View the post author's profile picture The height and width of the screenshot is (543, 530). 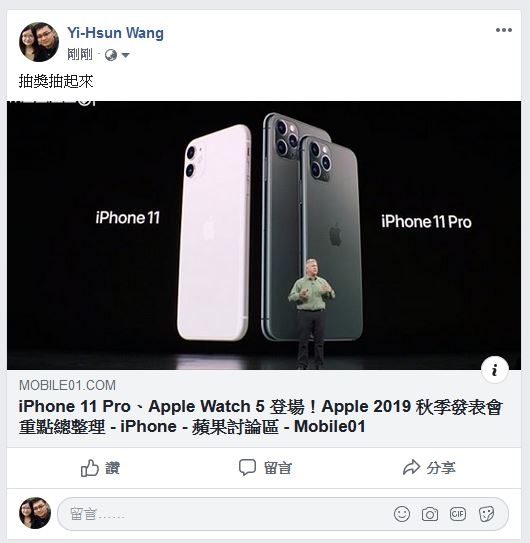tap(39, 42)
